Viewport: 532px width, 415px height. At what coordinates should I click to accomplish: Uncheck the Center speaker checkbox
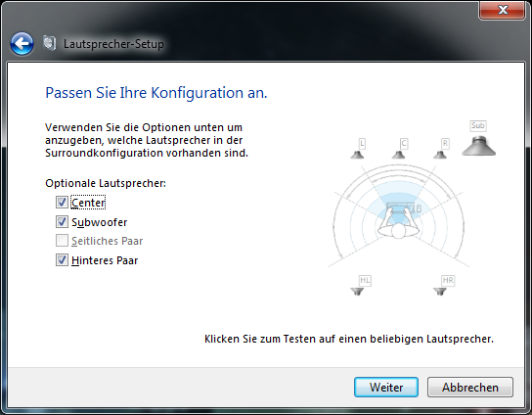tap(62, 203)
